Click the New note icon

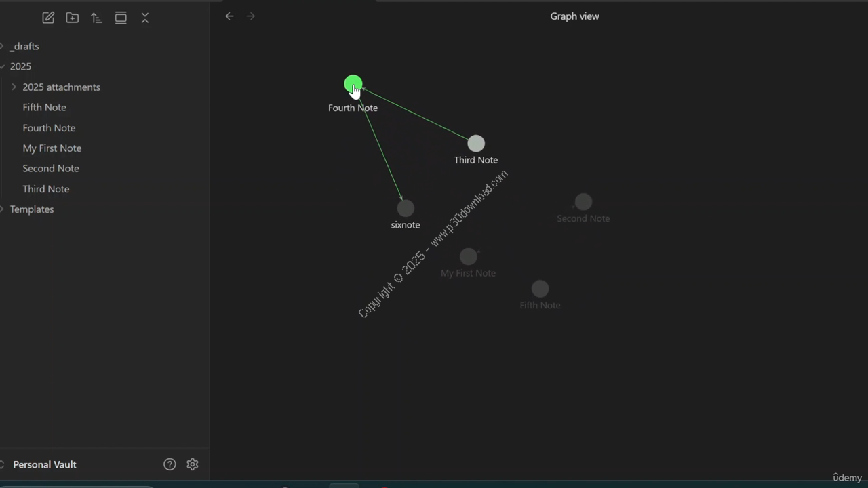tap(48, 18)
